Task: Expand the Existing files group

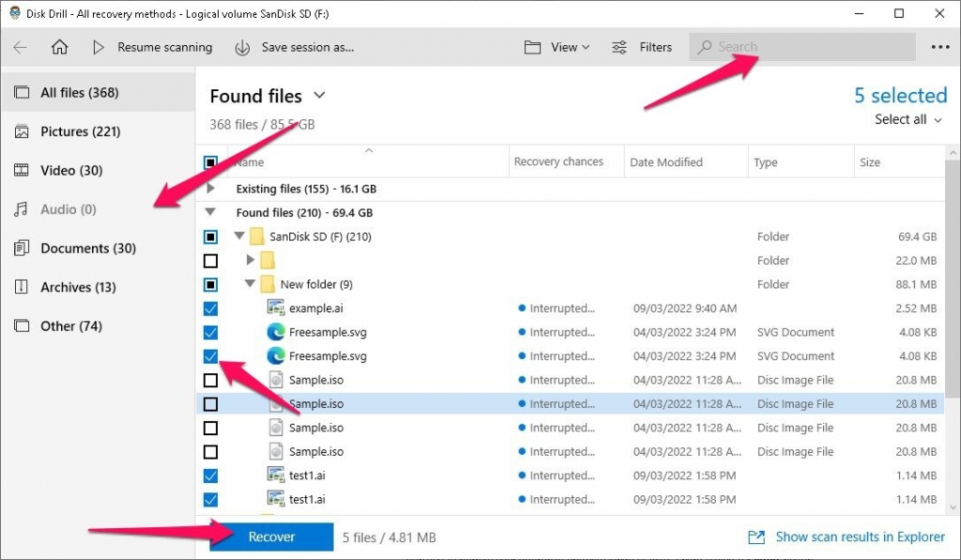Action: (x=208, y=188)
